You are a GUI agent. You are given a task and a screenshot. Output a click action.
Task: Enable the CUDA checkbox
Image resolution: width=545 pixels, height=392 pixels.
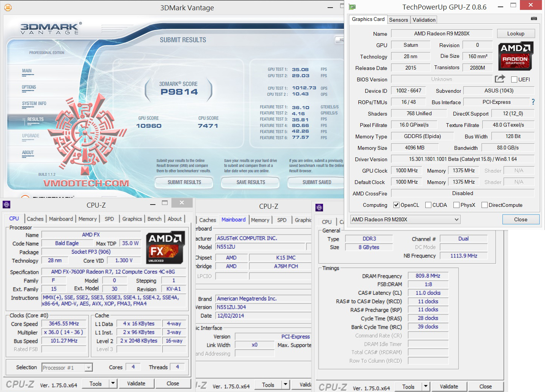tap(428, 205)
